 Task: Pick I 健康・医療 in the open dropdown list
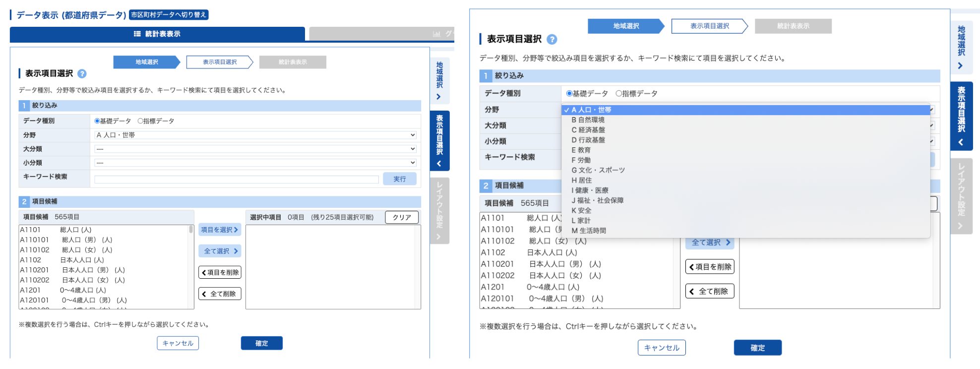(x=590, y=190)
